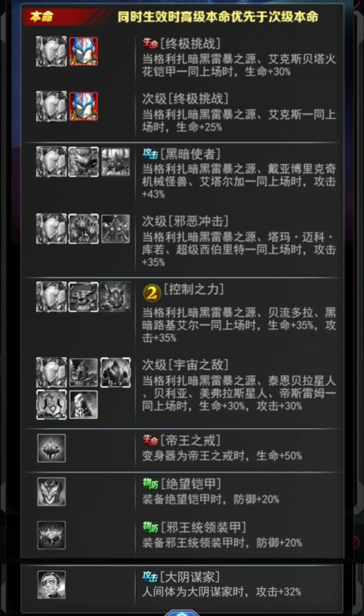Tap the colored Ultraman X portrait in 终极挑战
Viewport: 364px width, 616px height.
point(83,51)
